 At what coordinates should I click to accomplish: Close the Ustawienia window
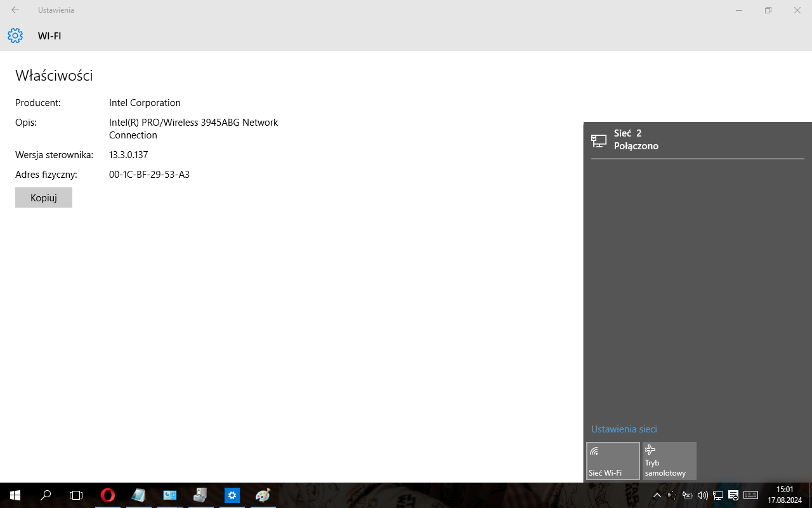click(x=797, y=10)
